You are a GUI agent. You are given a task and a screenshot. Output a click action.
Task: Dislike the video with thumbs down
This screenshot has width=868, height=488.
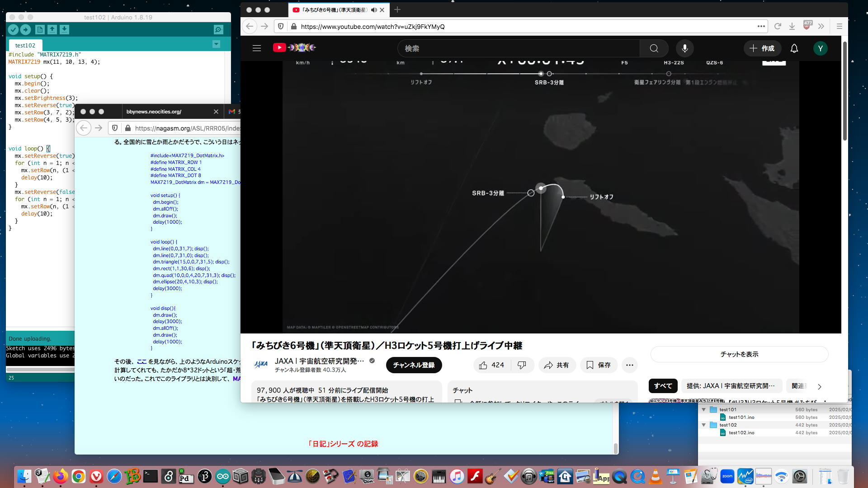tap(522, 365)
